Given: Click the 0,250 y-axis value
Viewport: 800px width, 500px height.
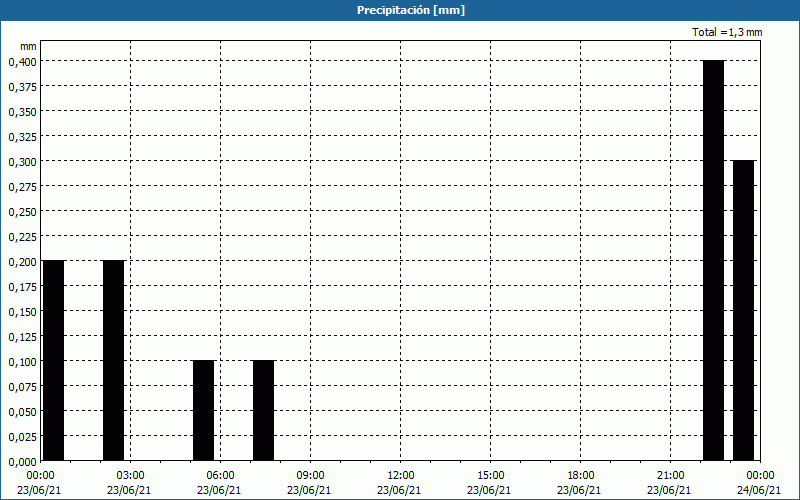Looking at the screenshot, I should pos(22,212).
